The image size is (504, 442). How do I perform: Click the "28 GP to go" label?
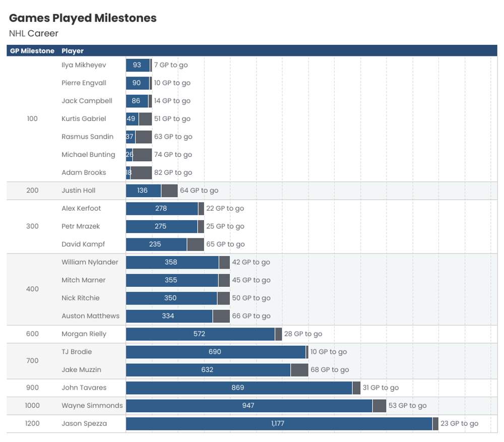(303, 334)
